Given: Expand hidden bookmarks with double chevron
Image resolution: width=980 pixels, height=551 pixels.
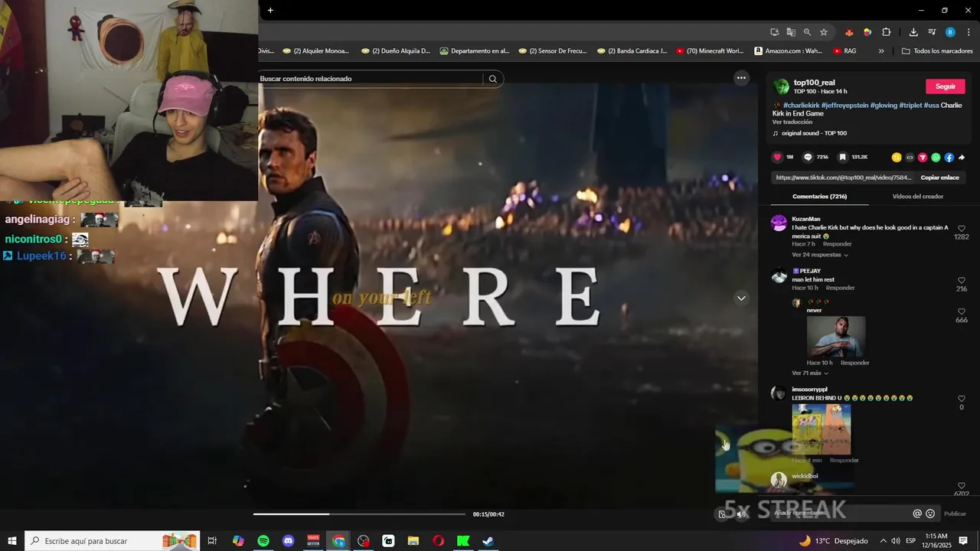Looking at the screenshot, I should click(881, 51).
